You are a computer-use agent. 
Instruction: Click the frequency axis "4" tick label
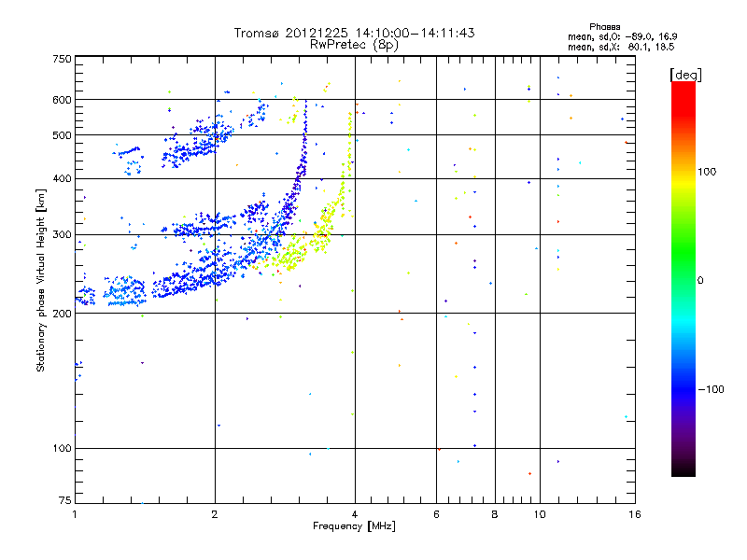pos(355,514)
